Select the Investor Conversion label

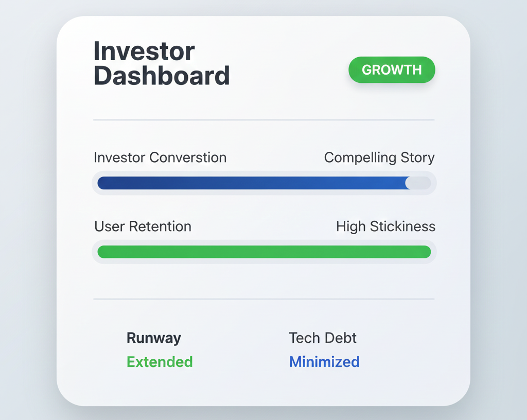click(x=160, y=157)
